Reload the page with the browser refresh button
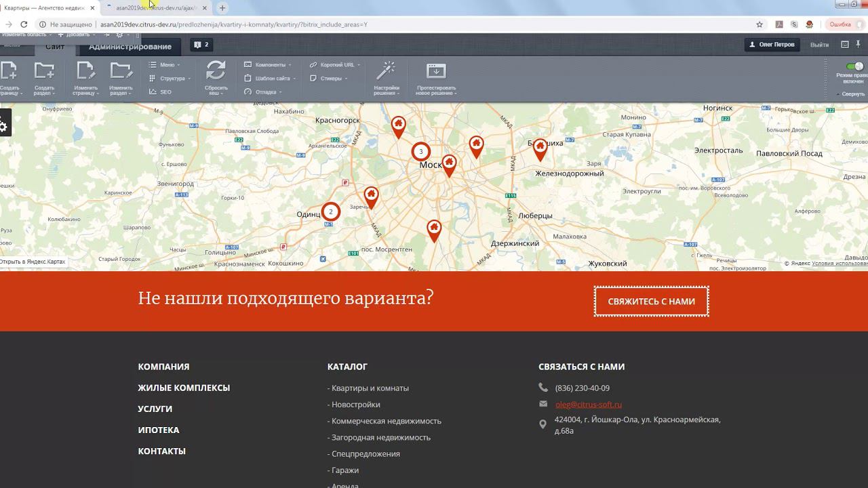Image resolution: width=868 pixels, height=488 pixels. click(24, 24)
